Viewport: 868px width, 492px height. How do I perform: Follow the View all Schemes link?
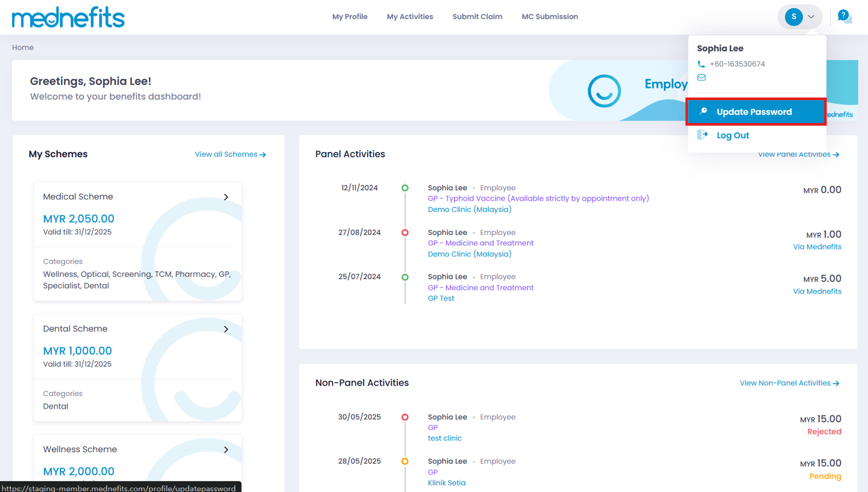tap(230, 155)
